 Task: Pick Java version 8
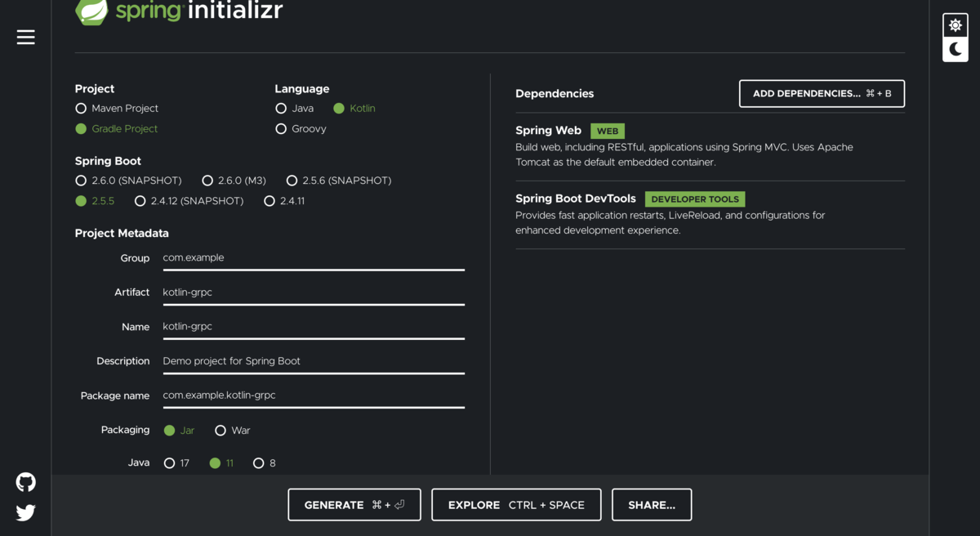(265, 462)
